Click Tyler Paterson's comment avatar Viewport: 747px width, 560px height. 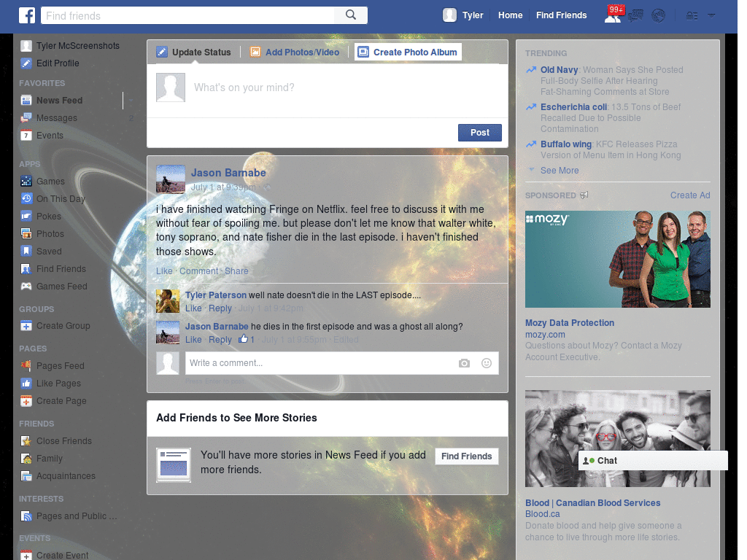tap(168, 301)
